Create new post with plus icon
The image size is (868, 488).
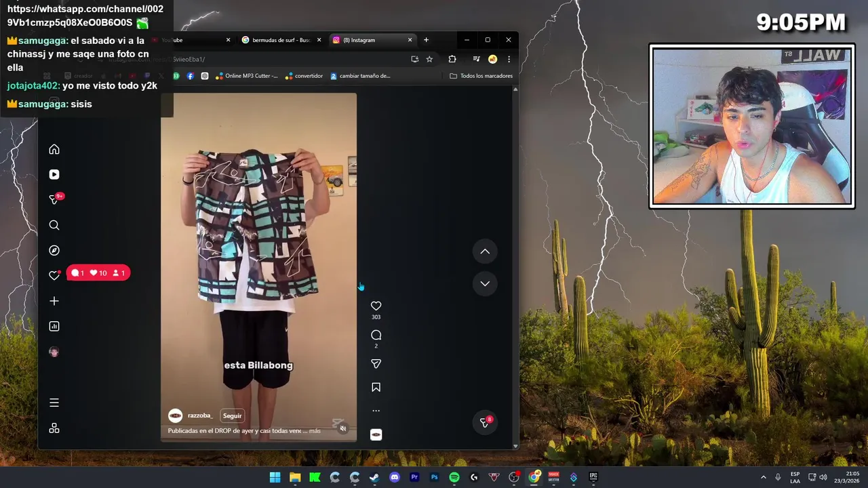pyautogui.click(x=54, y=301)
